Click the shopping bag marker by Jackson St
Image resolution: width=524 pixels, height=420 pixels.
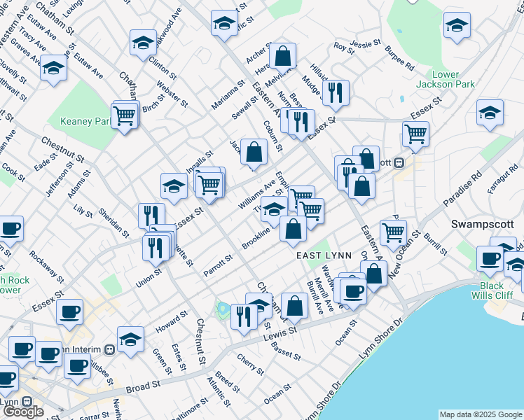pos(254,152)
